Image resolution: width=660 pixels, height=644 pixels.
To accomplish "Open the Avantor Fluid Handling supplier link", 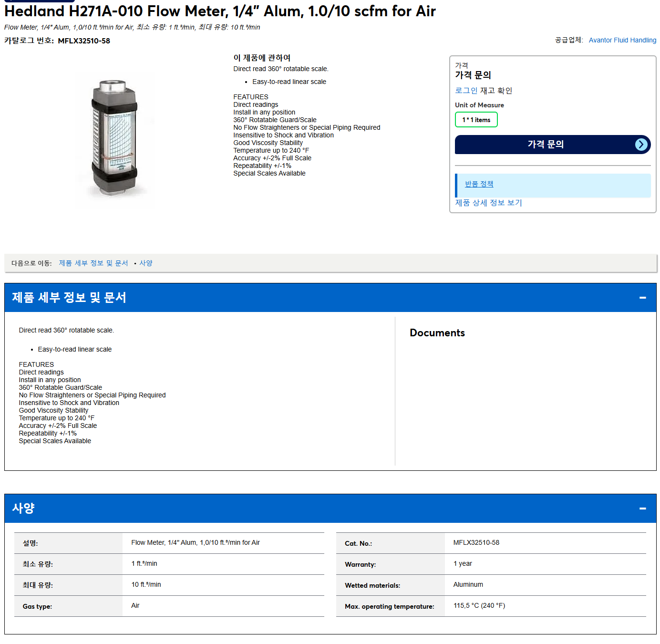I will (622, 40).
